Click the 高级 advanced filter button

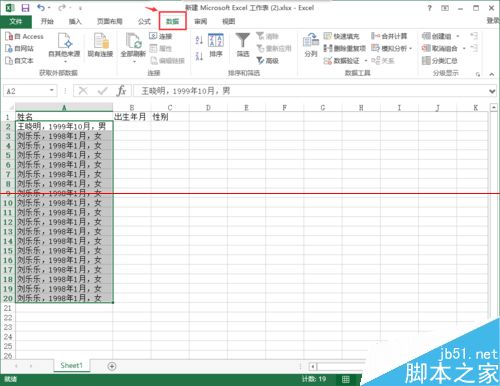point(267,61)
